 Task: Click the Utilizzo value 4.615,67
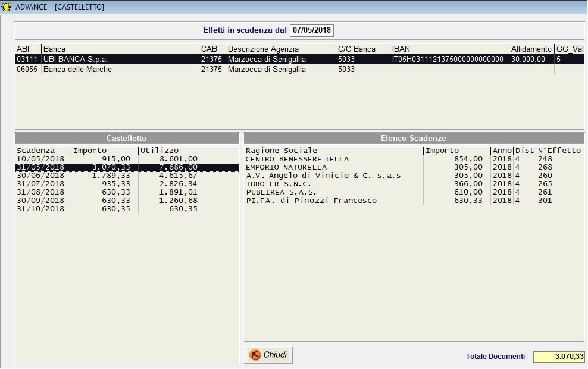(179, 176)
